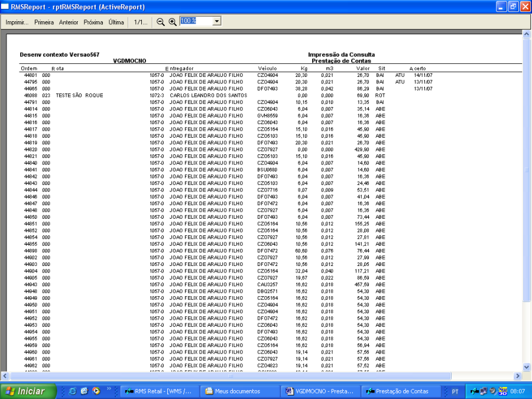The height and width of the screenshot is (399, 532).
Task: Click vehicle DBQ2571 in row 44948
Action: pyautogui.click(x=267, y=291)
